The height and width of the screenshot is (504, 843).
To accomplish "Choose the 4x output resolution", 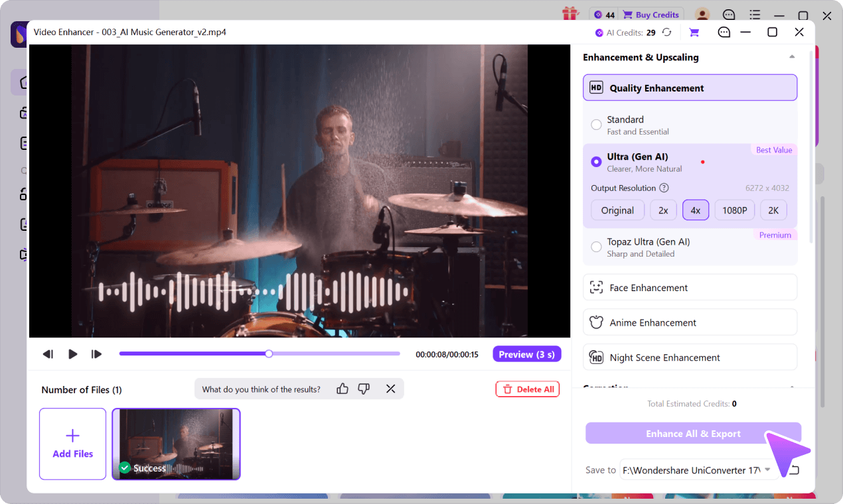I will click(x=696, y=210).
